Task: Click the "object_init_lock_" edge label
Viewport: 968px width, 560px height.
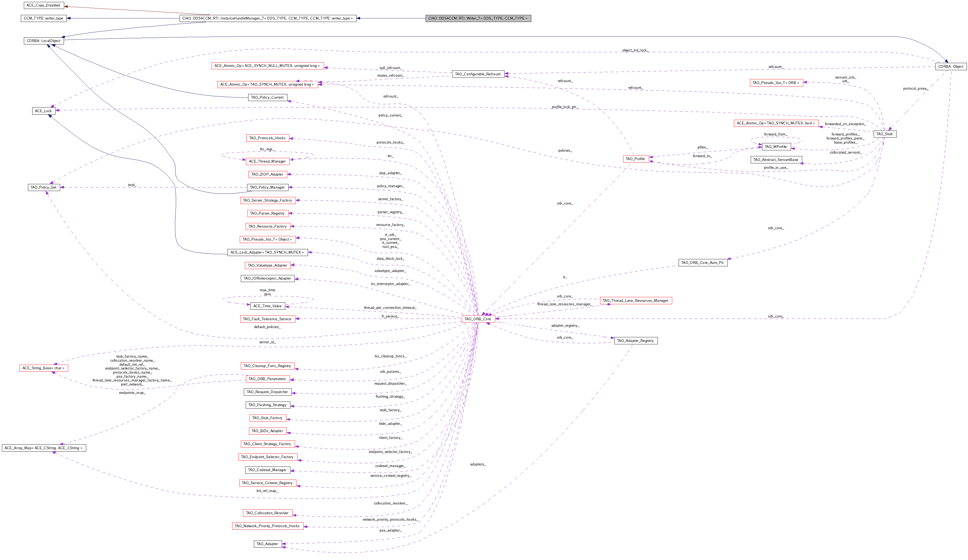Action: click(x=635, y=50)
